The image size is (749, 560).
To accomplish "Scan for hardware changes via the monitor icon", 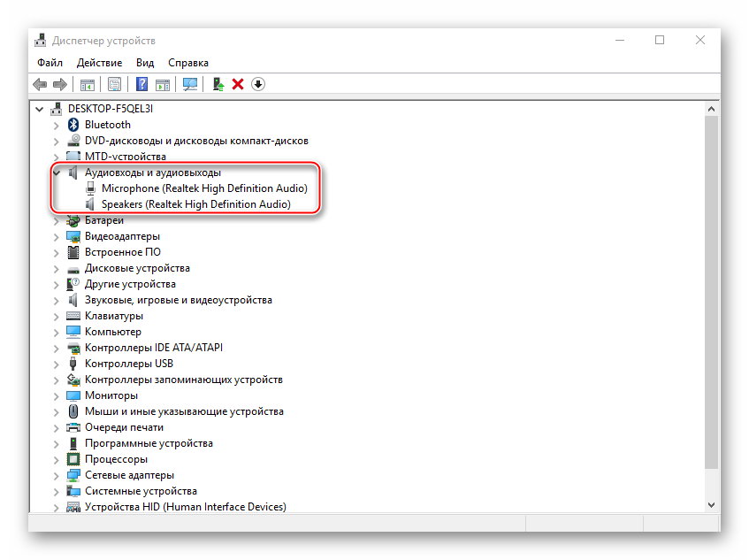I will tap(189, 84).
